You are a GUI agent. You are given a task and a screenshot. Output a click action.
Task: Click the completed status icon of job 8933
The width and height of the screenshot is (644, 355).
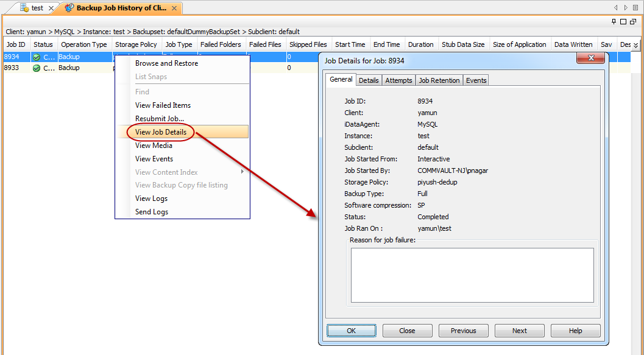pos(37,68)
